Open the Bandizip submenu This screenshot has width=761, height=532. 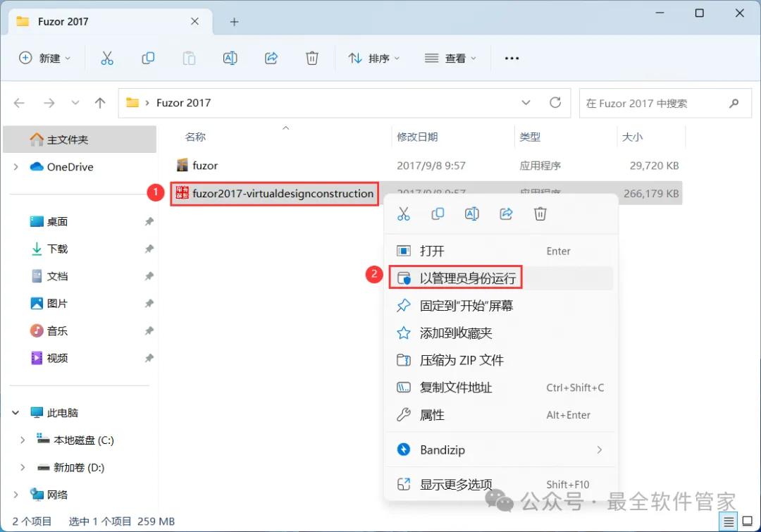500,450
